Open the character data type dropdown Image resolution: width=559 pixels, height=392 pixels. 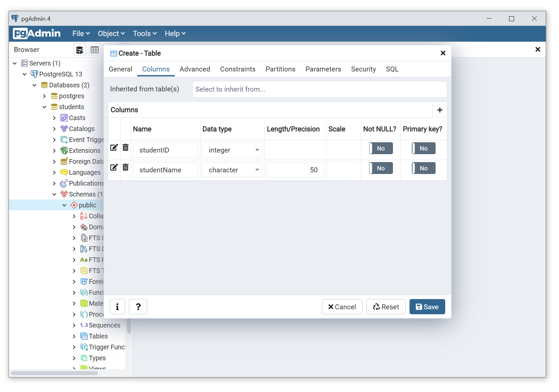(x=233, y=170)
